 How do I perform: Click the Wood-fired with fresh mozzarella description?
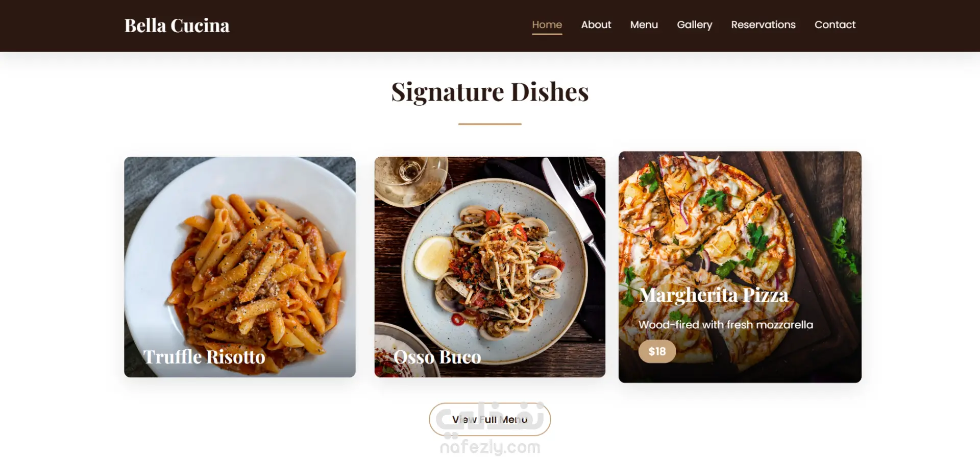pyautogui.click(x=725, y=325)
